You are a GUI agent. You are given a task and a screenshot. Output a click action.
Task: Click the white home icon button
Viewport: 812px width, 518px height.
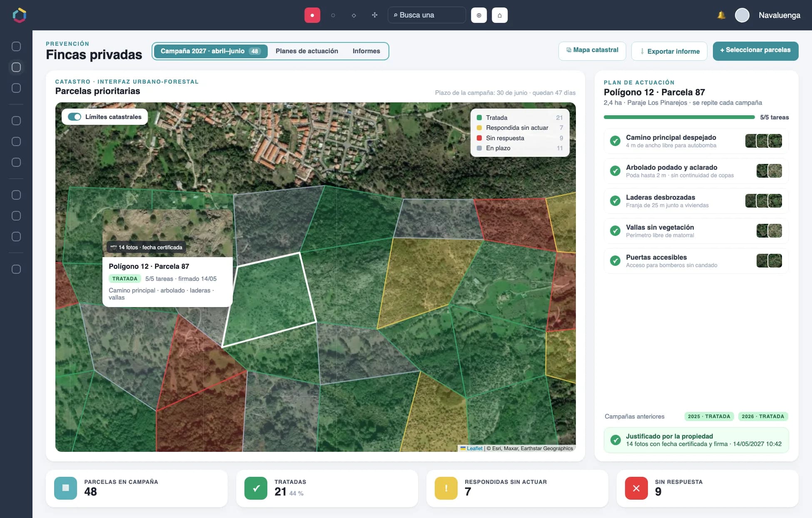pos(500,15)
